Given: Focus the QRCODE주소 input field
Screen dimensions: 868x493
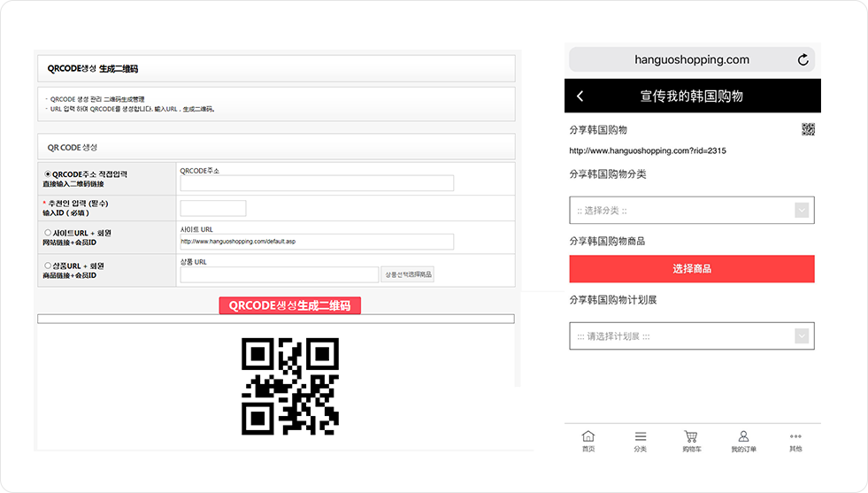Looking at the screenshot, I should click(x=317, y=183).
